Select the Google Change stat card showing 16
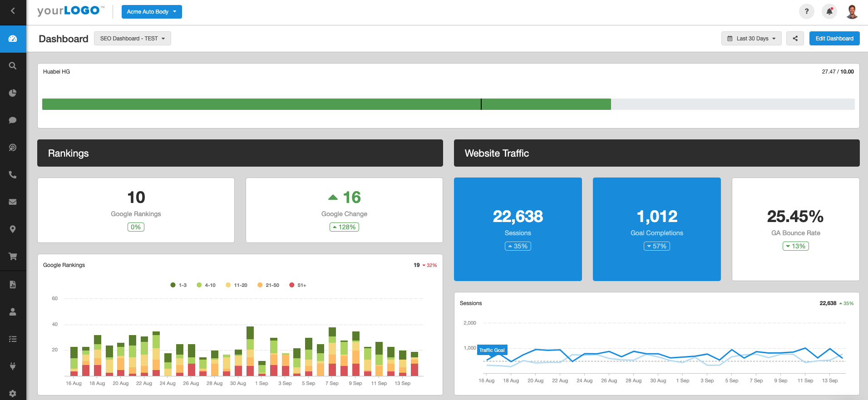The height and width of the screenshot is (400, 868). tap(344, 210)
